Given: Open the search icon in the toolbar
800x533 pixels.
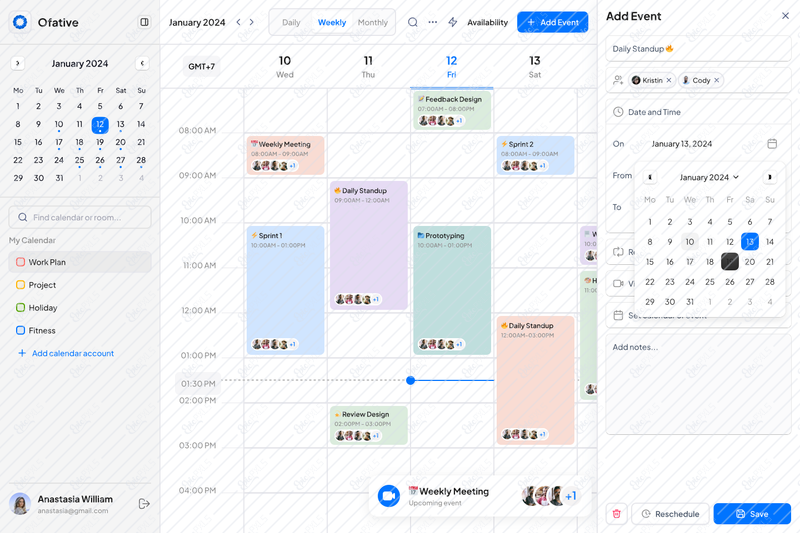Looking at the screenshot, I should [413, 22].
